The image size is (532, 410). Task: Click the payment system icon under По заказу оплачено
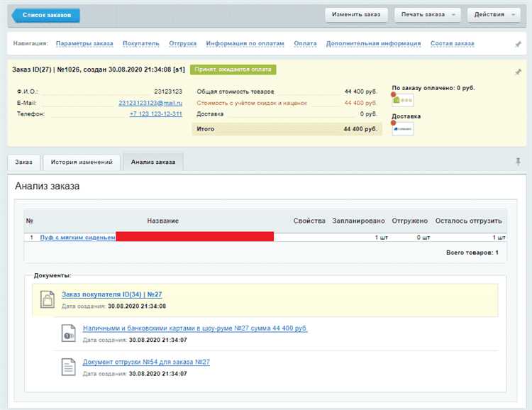(403, 100)
